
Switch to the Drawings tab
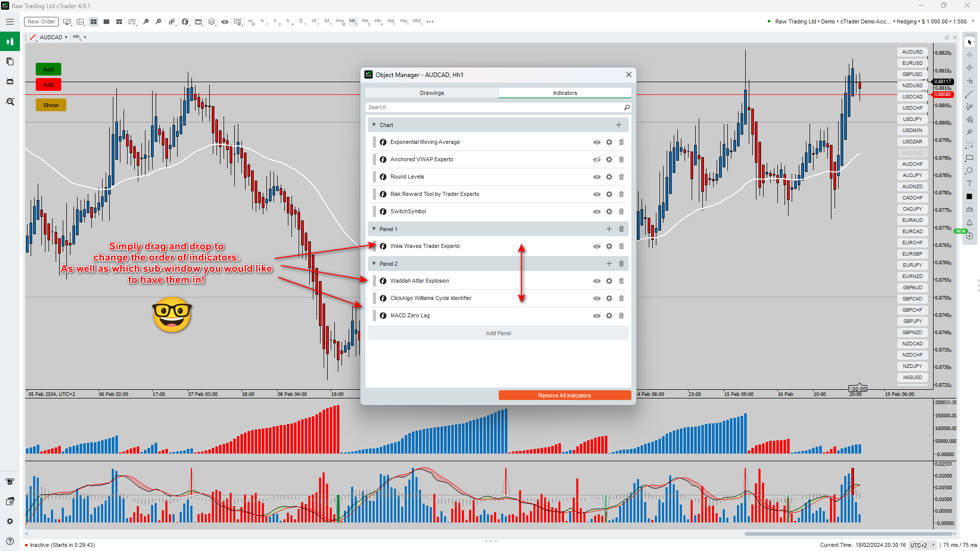click(432, 93)
